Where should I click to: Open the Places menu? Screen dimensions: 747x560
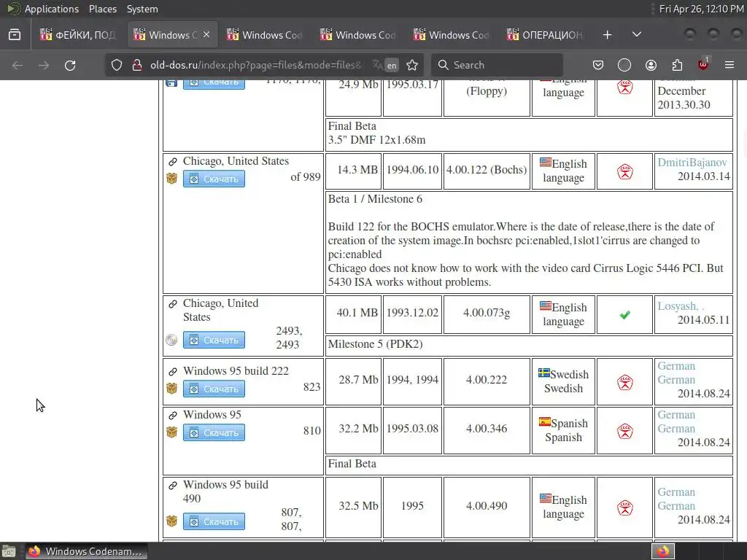(x=102, y=9)
